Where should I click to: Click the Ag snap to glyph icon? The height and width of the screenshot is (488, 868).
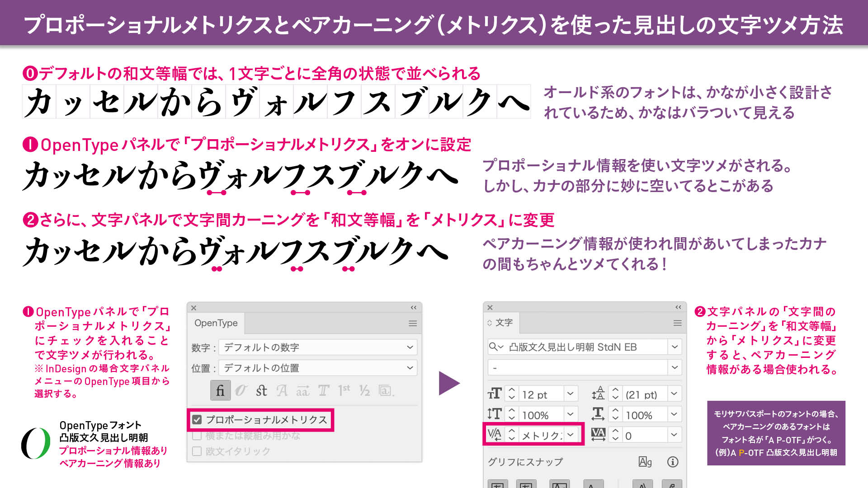(x=645, y=462)
